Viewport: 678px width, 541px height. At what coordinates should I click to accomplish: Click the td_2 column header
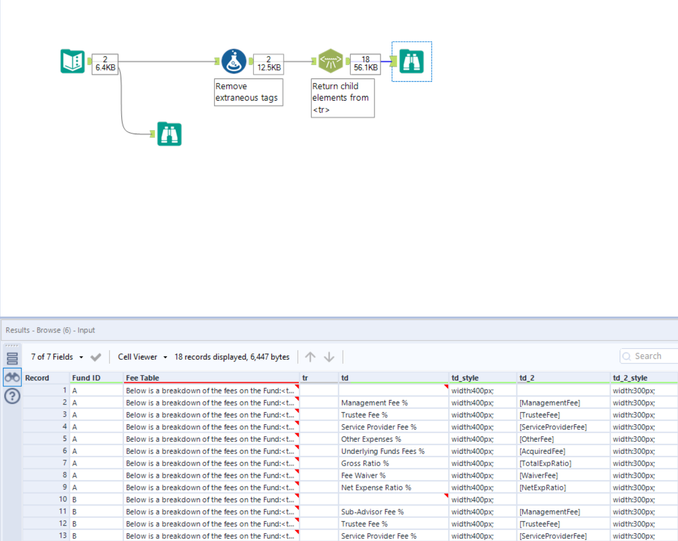(x=564, y=378)
